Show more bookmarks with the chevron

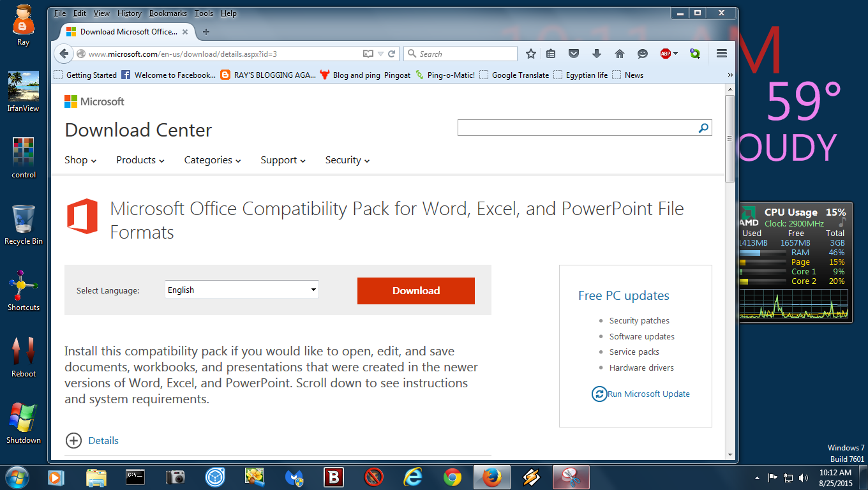pos(730,75)
